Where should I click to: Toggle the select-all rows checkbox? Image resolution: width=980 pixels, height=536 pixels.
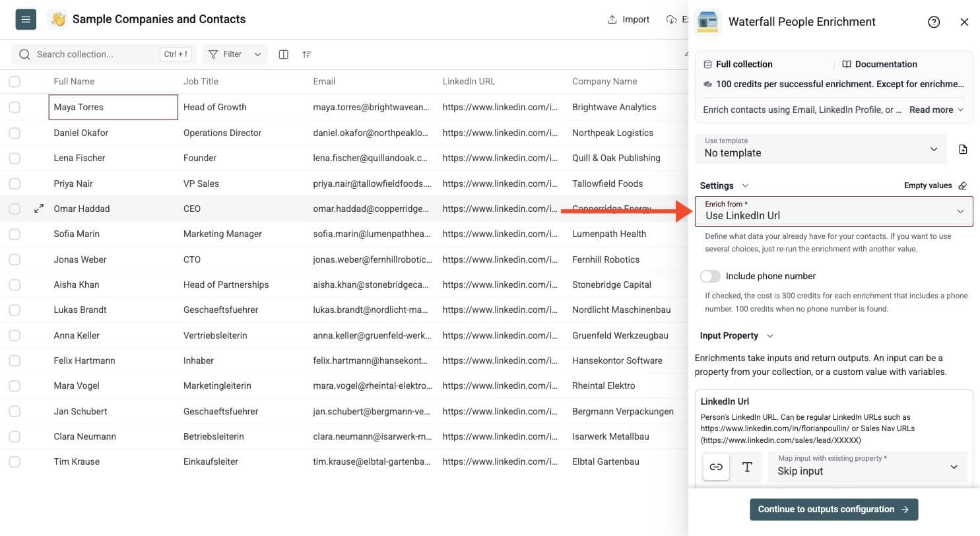coord(15,82)
